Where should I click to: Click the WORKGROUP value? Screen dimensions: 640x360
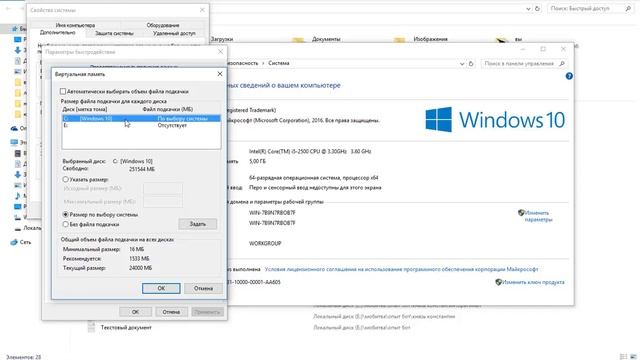click(x=265, y=243)
